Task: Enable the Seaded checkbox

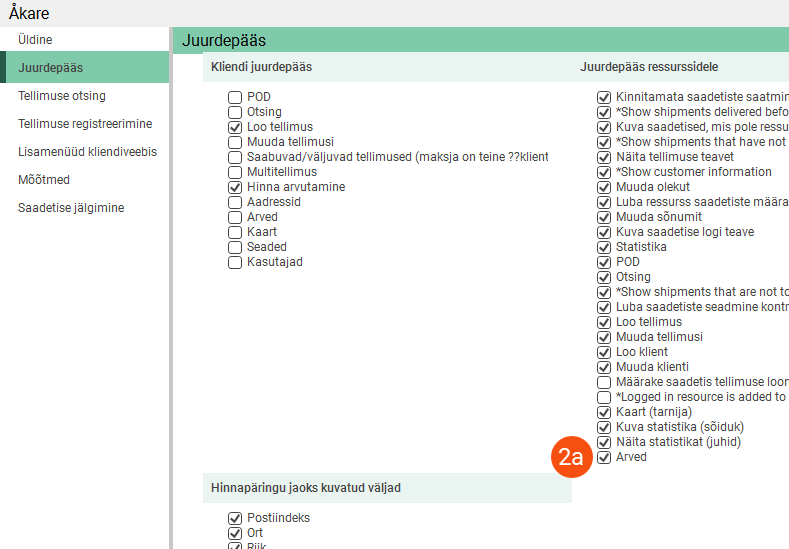Action: tap(235, 247)
